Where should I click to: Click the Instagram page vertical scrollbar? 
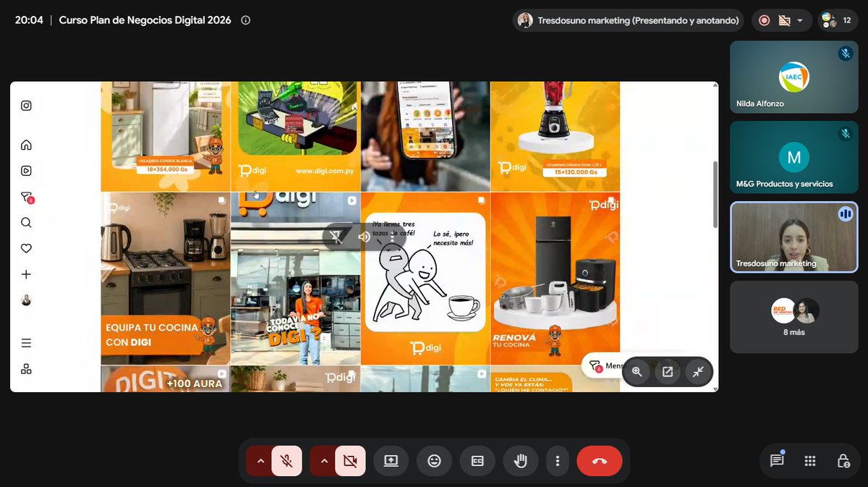[715, 194]
